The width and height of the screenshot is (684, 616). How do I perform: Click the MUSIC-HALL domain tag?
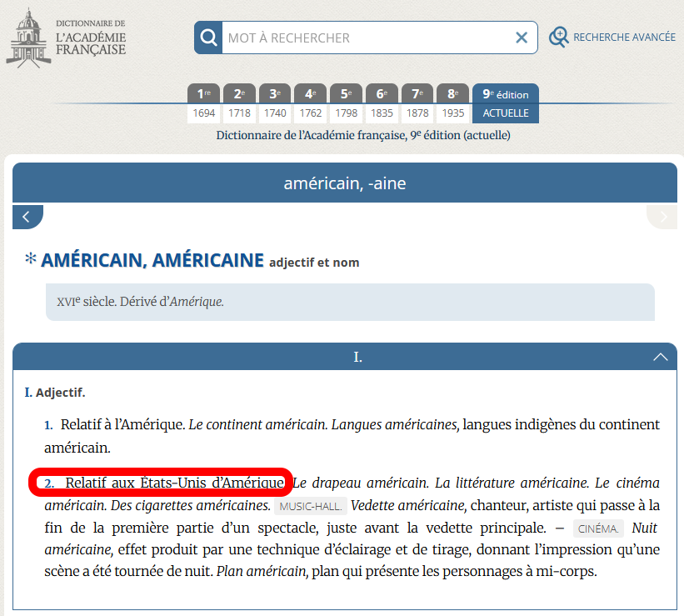click(x=311, y=507)
